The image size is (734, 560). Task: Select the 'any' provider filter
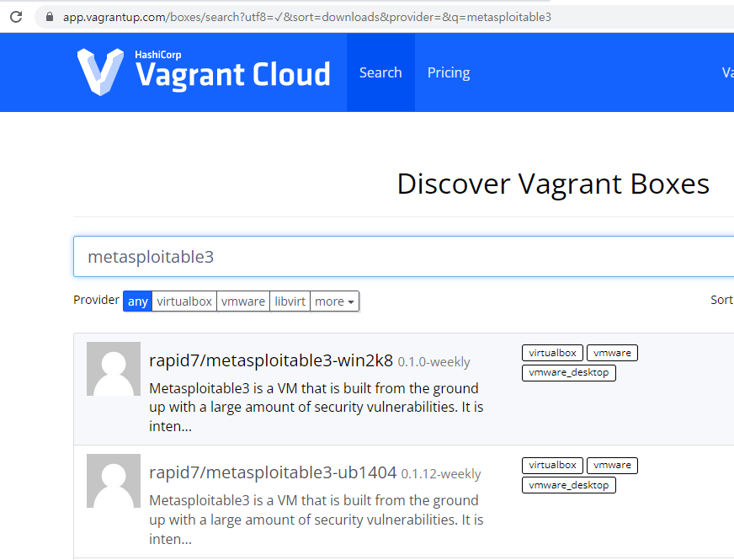click(138, 301)
